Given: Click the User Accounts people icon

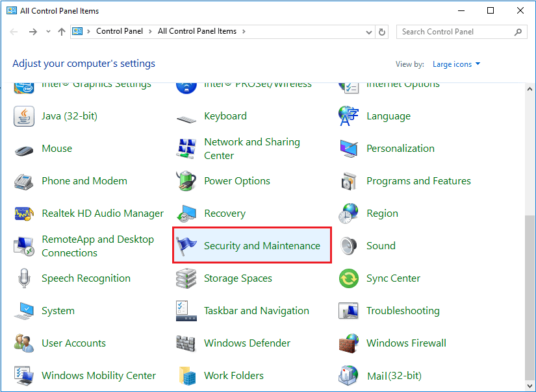Looking at the screenshot, I should click(24, 343).
